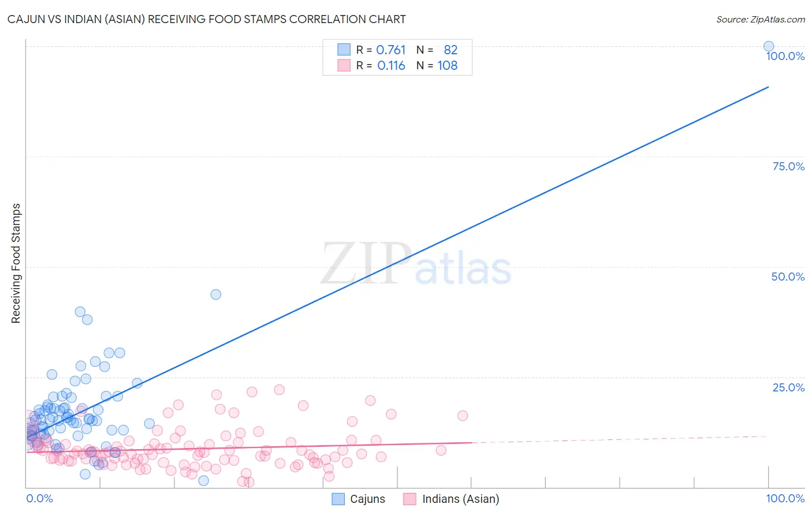Click the 75.0% y-axis label

pos(788,166)
